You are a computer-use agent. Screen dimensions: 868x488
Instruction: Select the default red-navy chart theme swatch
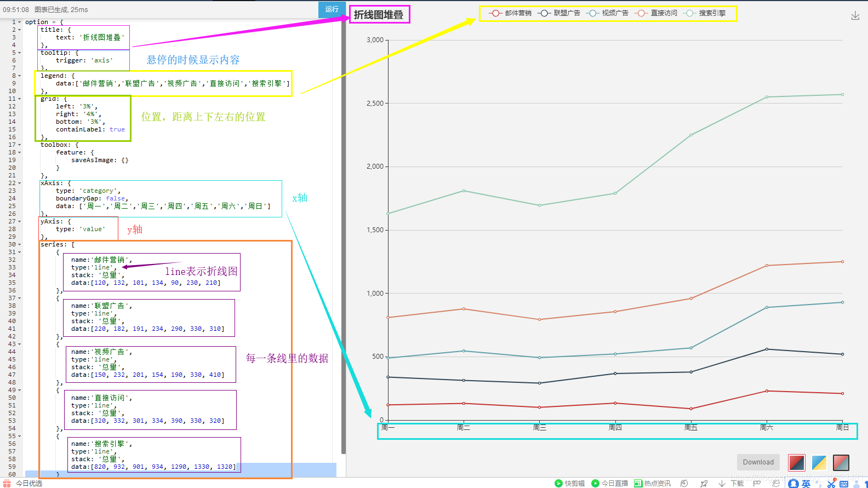[x=797, y=462]
